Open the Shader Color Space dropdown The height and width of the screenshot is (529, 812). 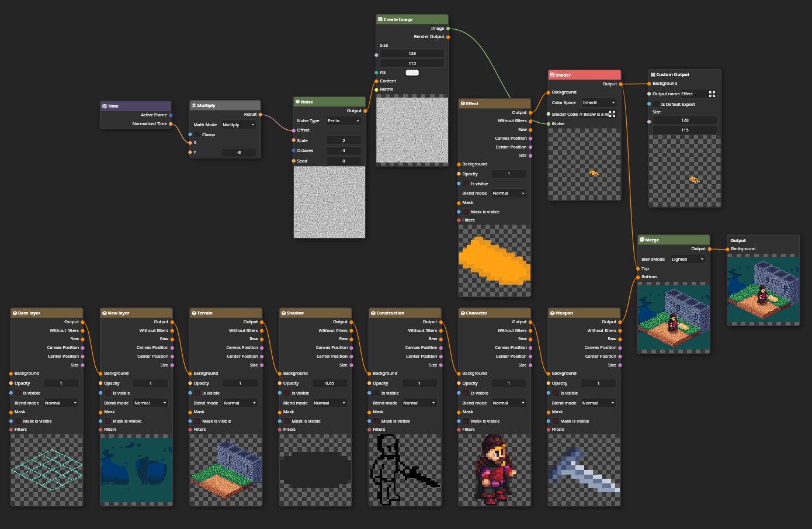(x=598, y=102)
